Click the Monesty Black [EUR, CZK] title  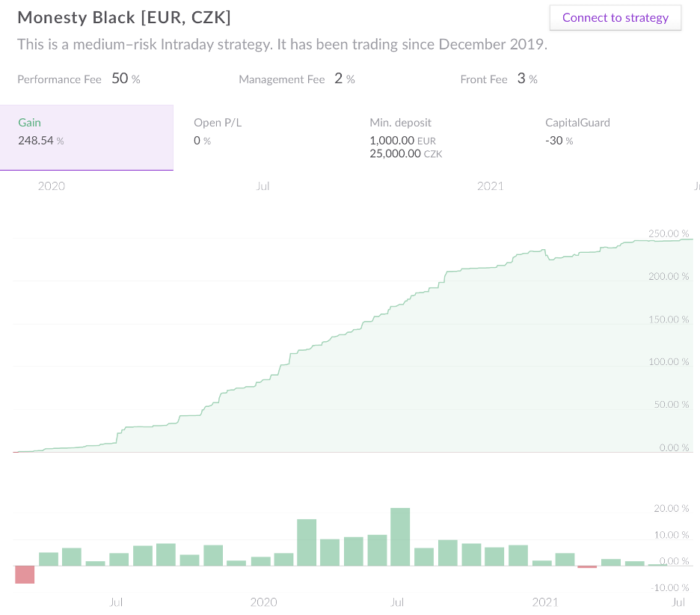point(124,17)
